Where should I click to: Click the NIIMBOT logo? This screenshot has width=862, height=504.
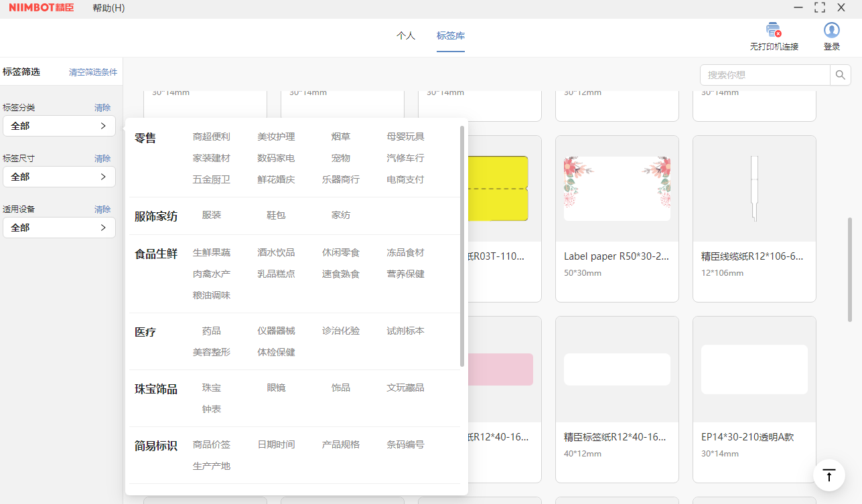(42, 8)
